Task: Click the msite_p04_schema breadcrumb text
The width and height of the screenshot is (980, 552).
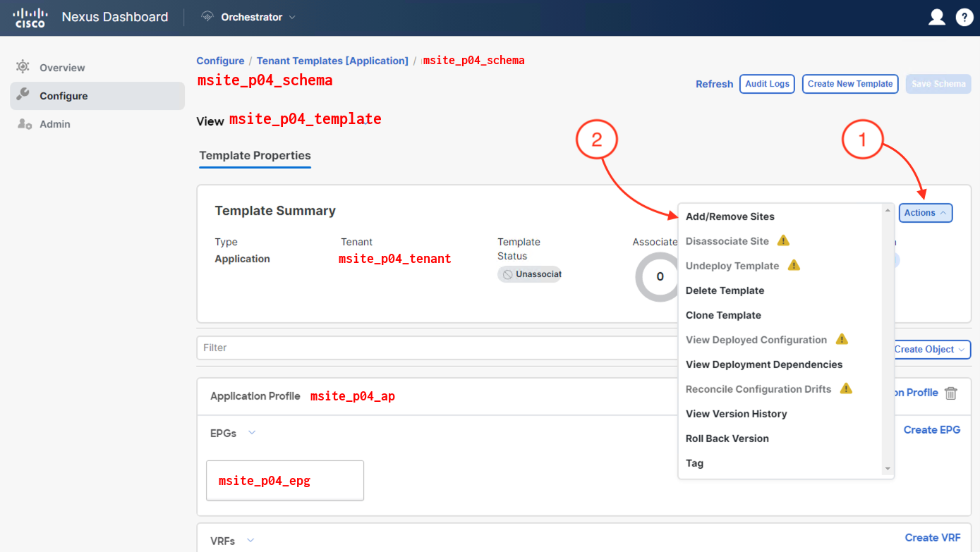Action: pos(474,61)
